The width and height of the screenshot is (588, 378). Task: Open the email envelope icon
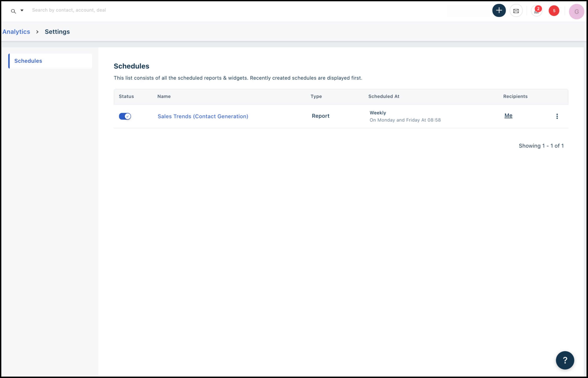click(x=516, y=11)
